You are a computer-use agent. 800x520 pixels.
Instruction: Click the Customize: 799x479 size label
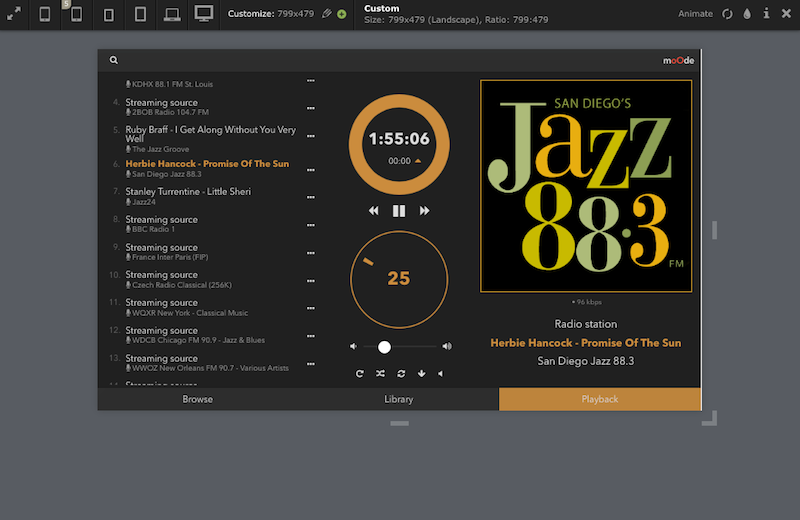tap(271, 14)
